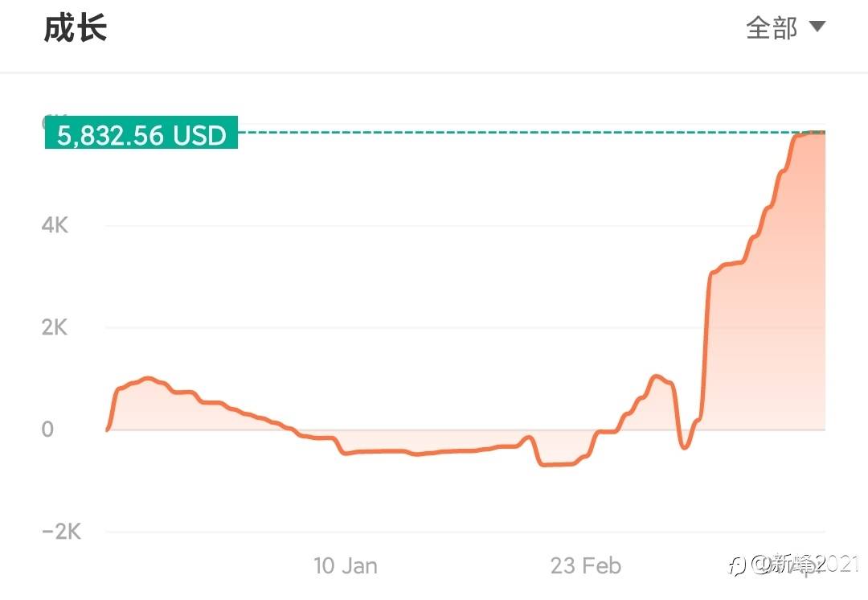This screenshot has width=868, height=600.
Task: Click the green dashed current-value line
Action: point(514,131)
